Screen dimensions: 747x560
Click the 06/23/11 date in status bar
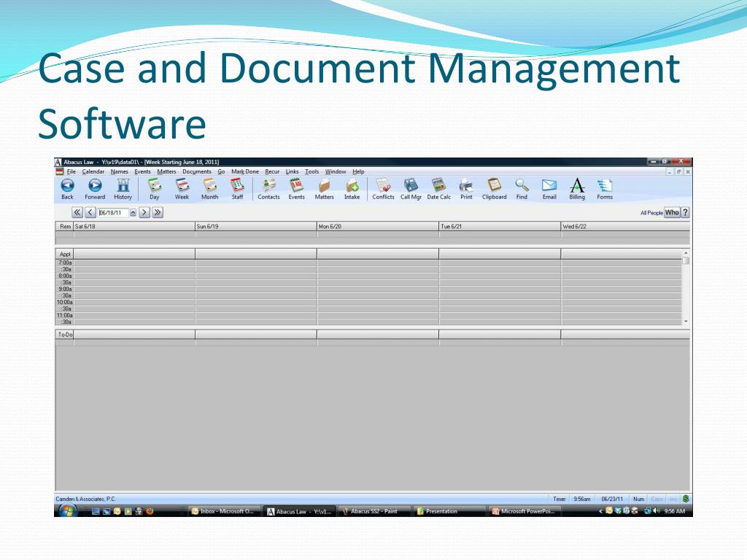pyautogui.click(x=612, y=499)
